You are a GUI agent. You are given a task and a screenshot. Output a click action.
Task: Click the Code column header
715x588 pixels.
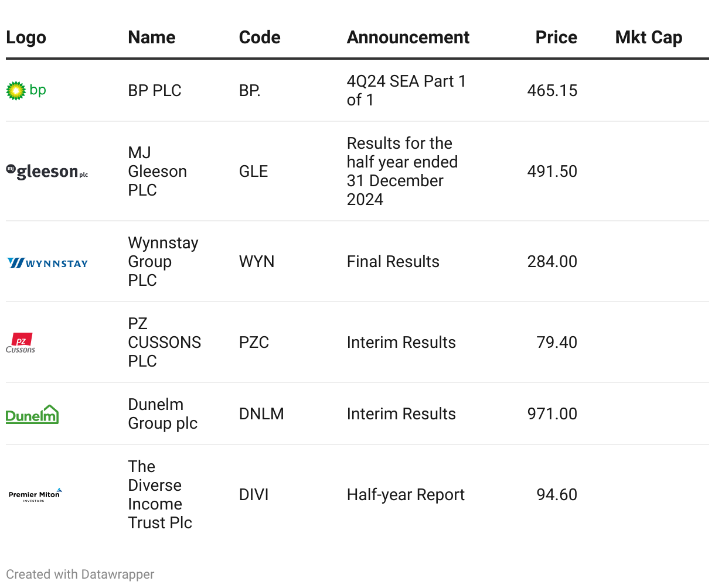coord(260,37)
